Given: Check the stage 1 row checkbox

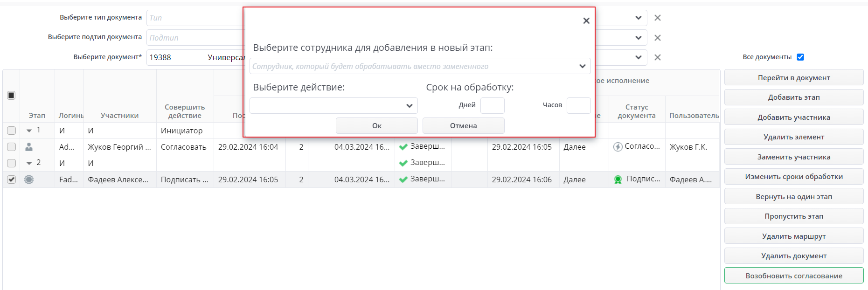Looking at the screenshot, I should coord(11,131).
